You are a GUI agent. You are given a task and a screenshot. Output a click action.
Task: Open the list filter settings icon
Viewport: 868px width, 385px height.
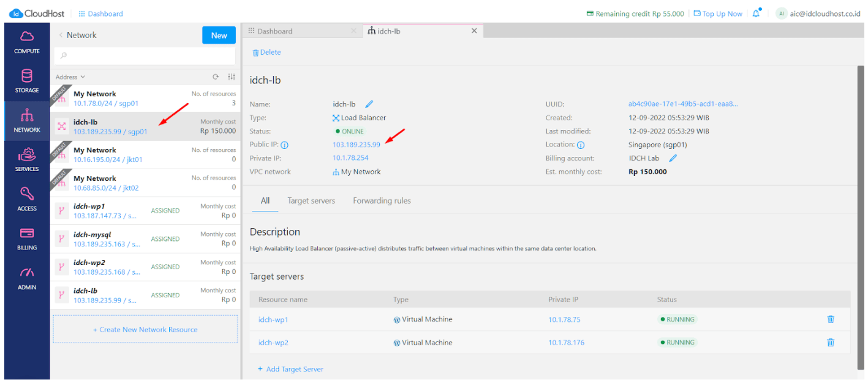coord(231,77)
